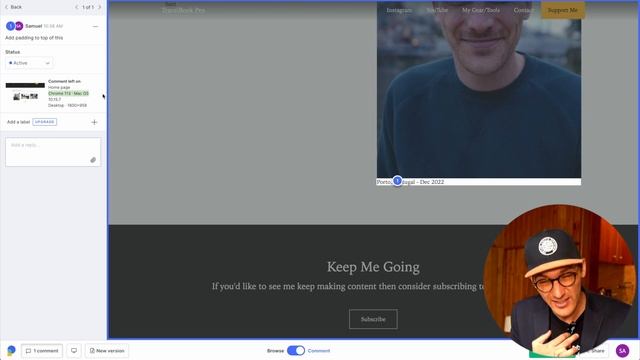Open the 1 comment list button

pyautogui.click(x=42, y=351)
